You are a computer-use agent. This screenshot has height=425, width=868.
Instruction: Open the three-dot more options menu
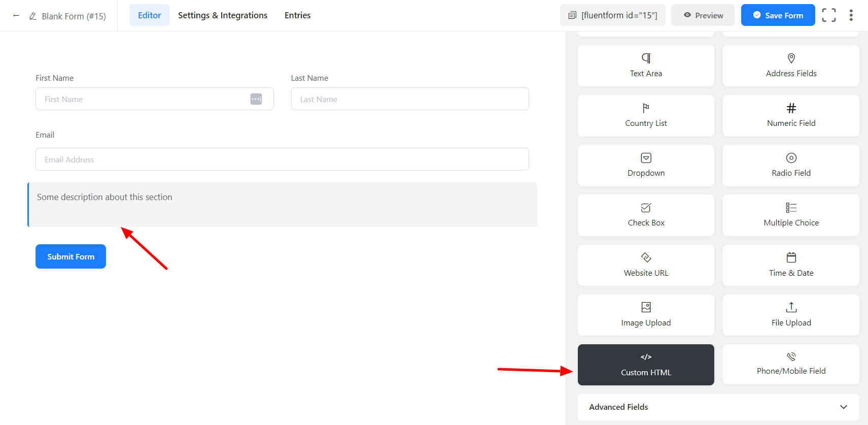(851, 15)
